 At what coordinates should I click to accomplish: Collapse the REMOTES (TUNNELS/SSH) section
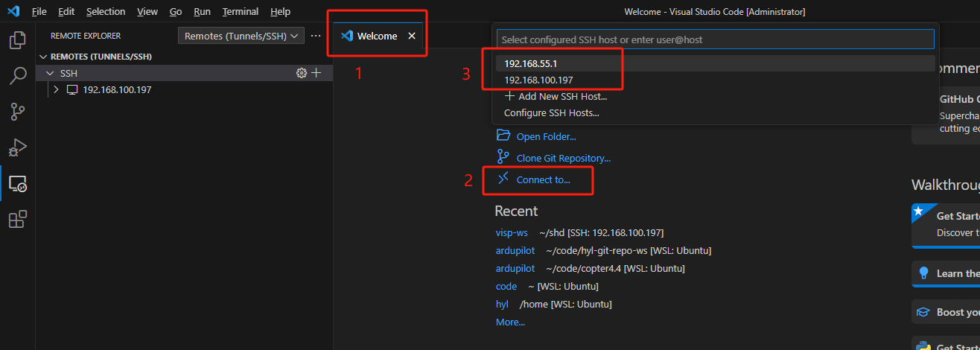[42, 57]
